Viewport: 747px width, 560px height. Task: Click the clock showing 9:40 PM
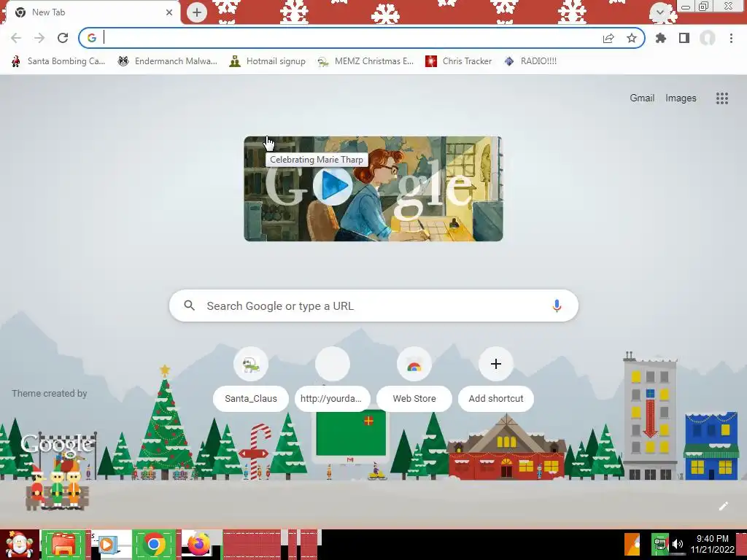pos(713,544)
